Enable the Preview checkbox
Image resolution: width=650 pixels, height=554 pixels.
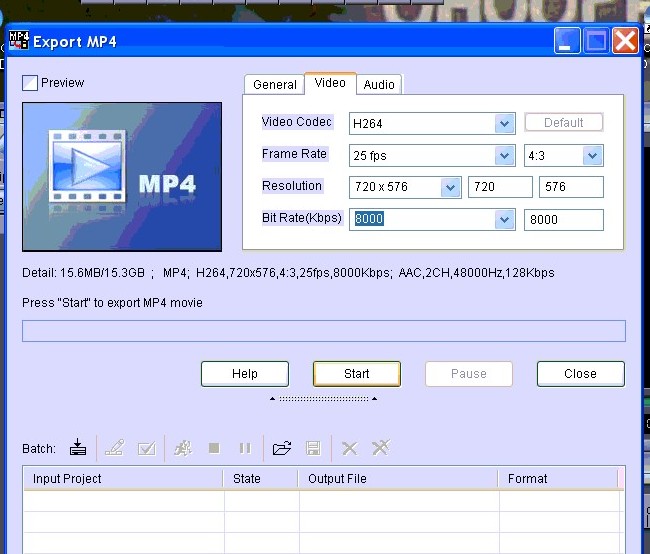click(x=30, y=83)
